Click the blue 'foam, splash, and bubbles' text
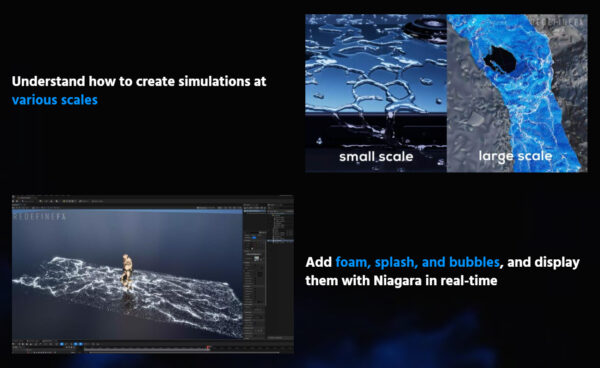600x368 pixels. point(417,262)
